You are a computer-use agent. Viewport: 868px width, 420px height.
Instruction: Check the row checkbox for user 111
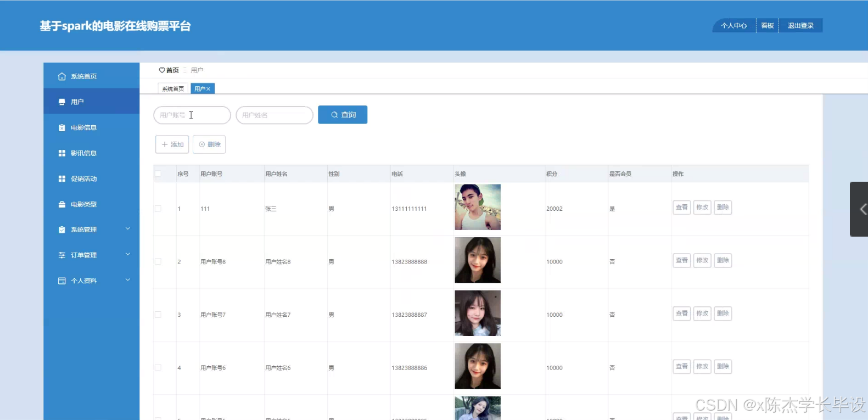158,209
